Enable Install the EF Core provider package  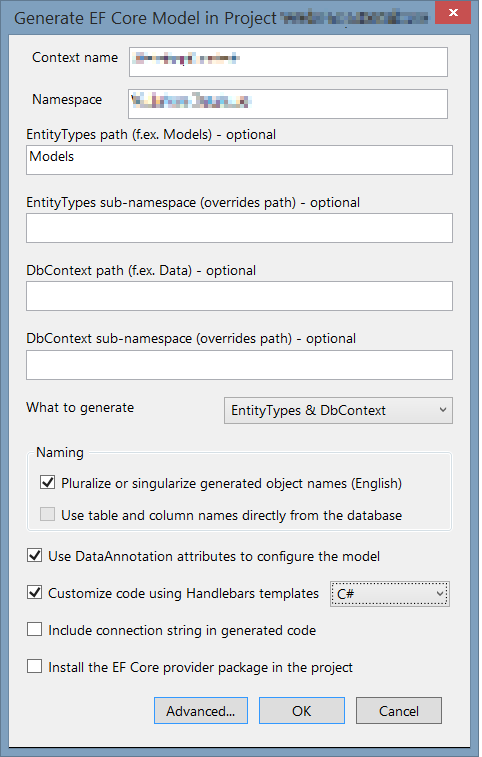pos(34,666)
